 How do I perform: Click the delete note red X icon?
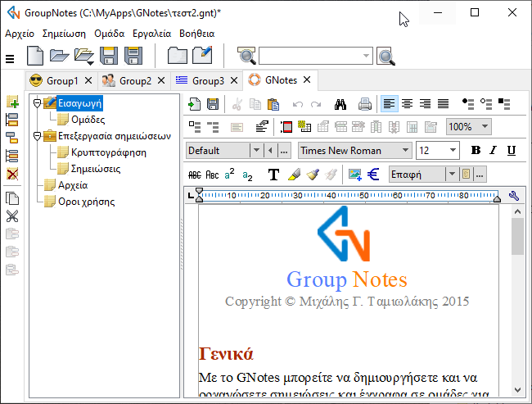pyautogui.click(x=12, y=175)
